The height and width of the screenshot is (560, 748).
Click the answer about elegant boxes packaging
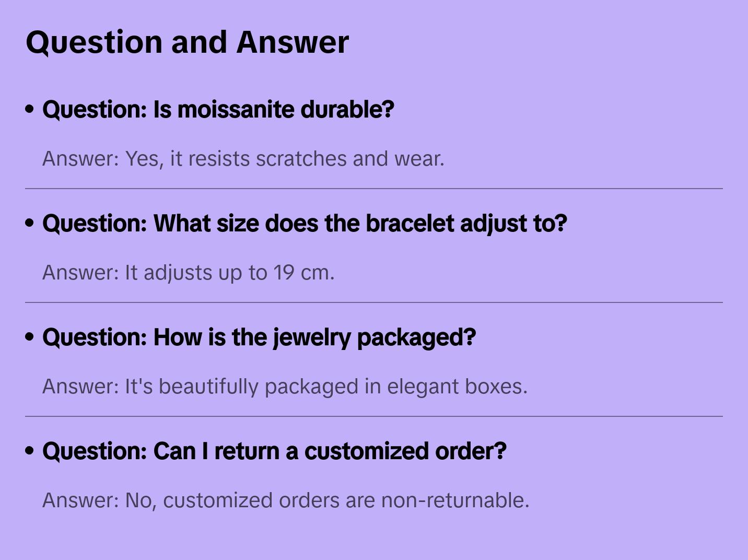pyautogui.click(x=285, y=387)
